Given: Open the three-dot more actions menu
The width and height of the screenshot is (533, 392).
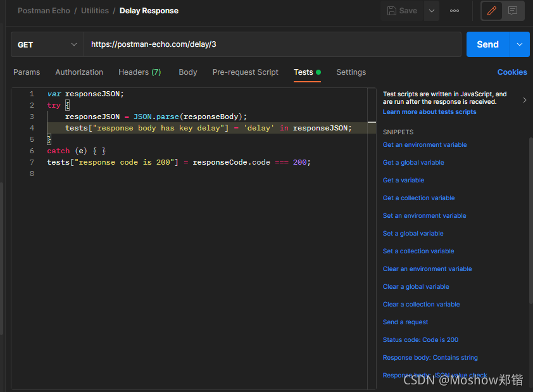Looking at the screenshot, I should click(455, 11).
